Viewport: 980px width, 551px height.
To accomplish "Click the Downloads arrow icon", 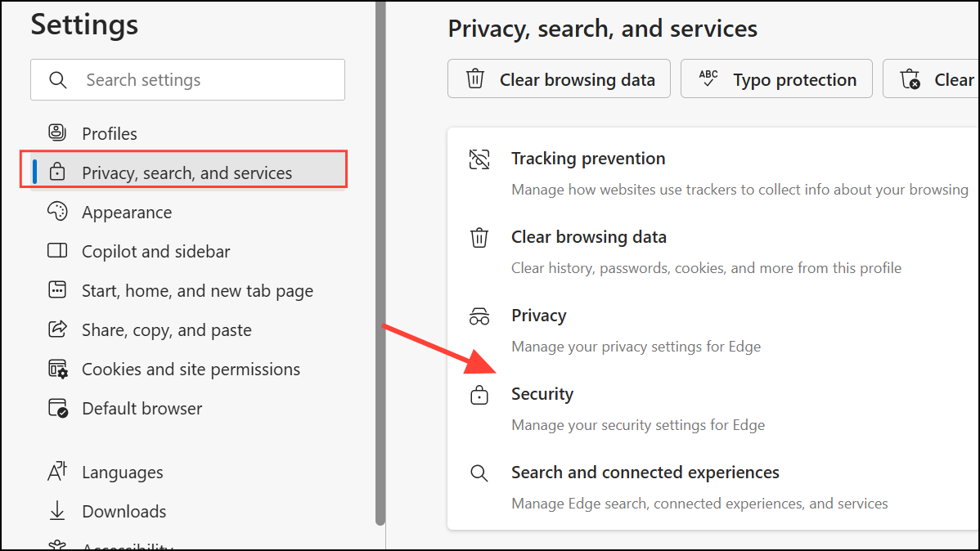I will click(x=56, y=511).
